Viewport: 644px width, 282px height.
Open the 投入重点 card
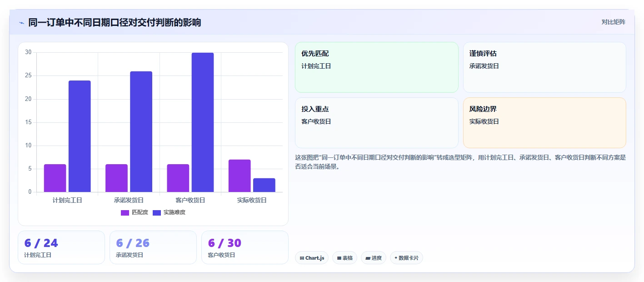(377, 123)
